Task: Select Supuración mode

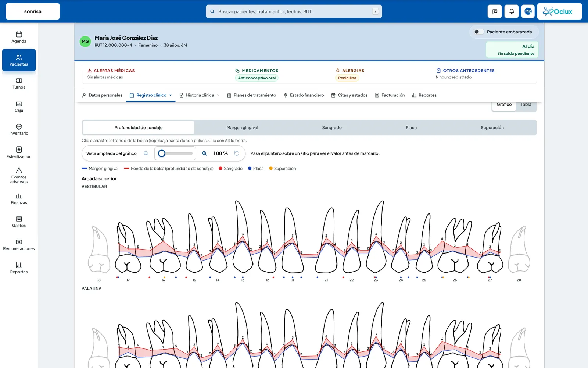Action: 492,128
